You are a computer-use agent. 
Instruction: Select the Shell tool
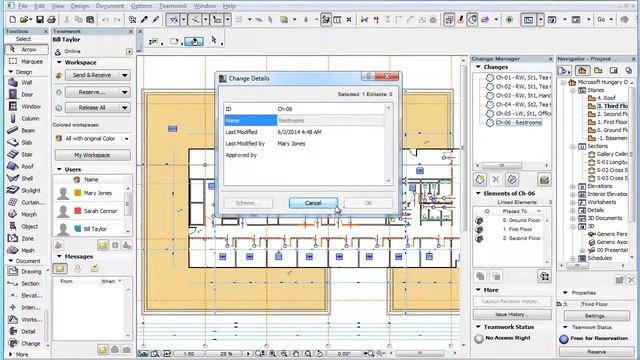click(x=26, y=178)
